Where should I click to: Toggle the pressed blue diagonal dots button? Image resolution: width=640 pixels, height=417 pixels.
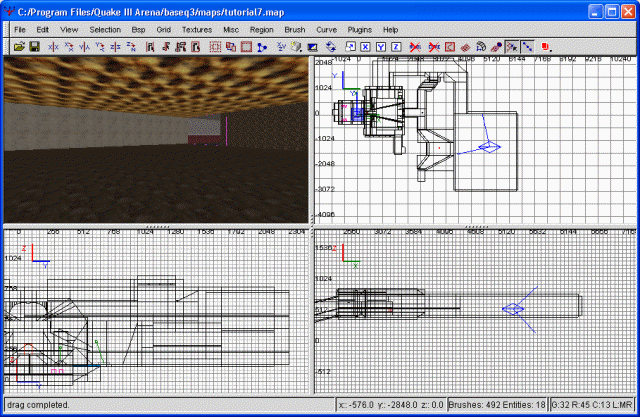(527, 47)
